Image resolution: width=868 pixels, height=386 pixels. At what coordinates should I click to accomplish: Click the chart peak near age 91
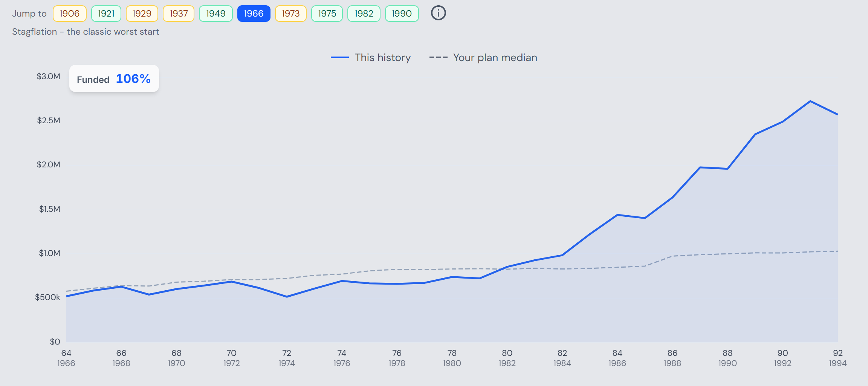pyautogui.click(x=810, y=101)
